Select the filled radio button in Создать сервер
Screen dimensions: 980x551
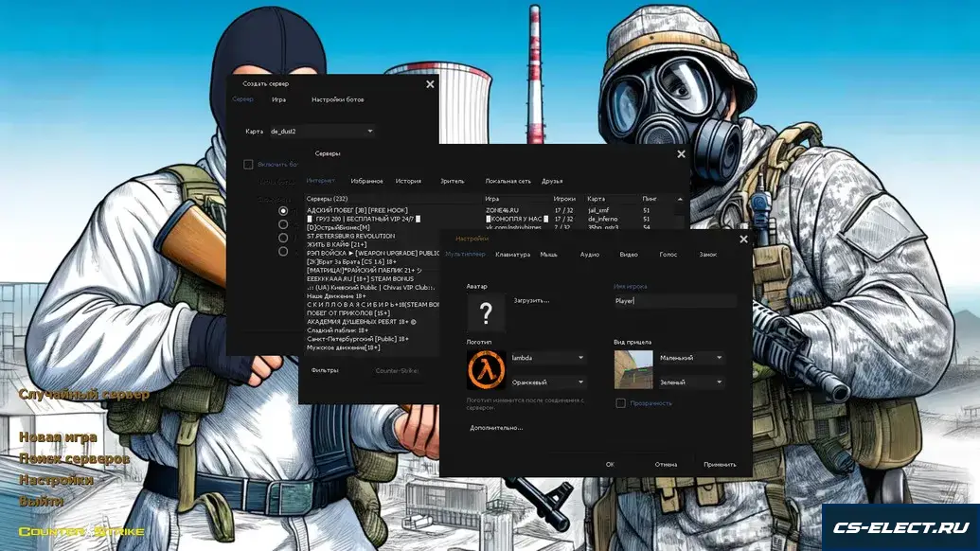click(x=283, y=210)
